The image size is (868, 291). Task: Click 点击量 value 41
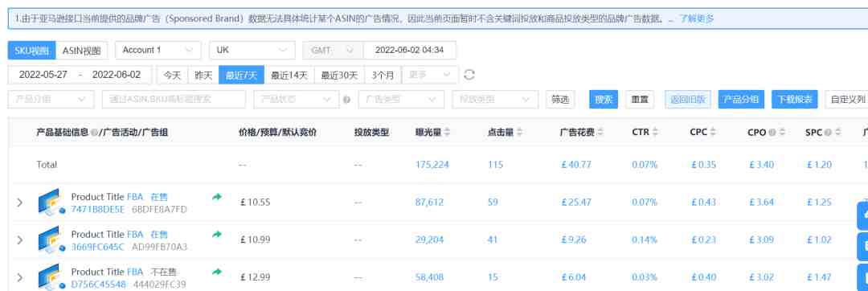point(493,240)
